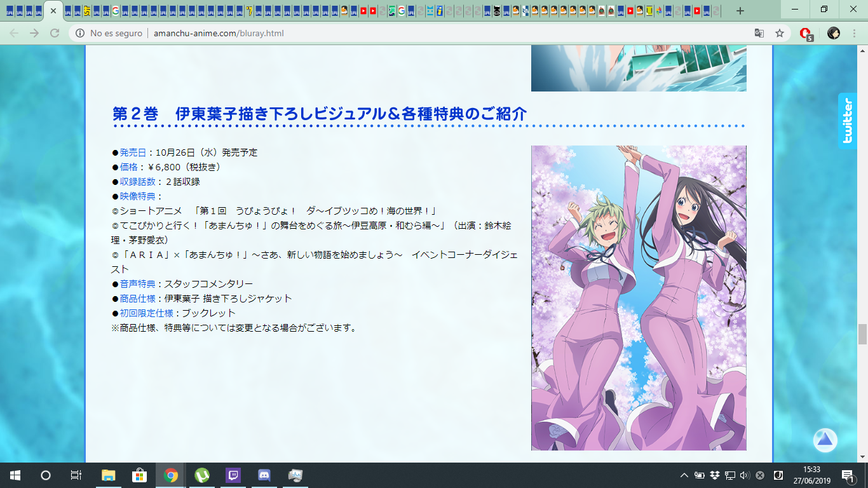This screenshot has width=868, height=488.
Task: Show hidden system tray icons
Action: (684, 475)
